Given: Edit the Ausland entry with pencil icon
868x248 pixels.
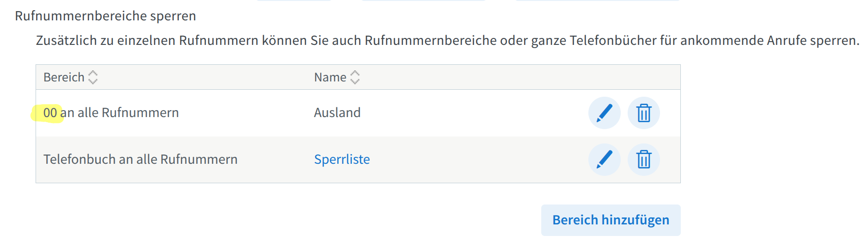Looking at the screenshot, I should click(x=604, y=113).
